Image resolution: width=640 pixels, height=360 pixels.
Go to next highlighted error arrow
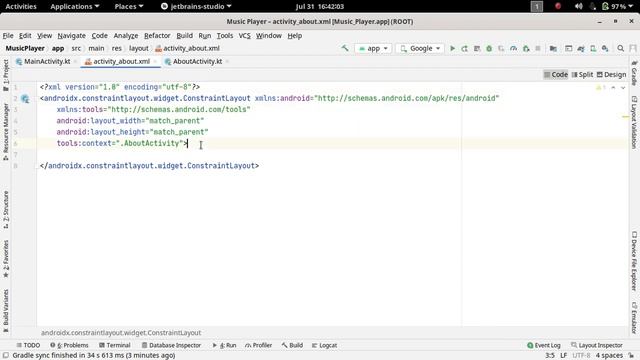pos(623,87)
